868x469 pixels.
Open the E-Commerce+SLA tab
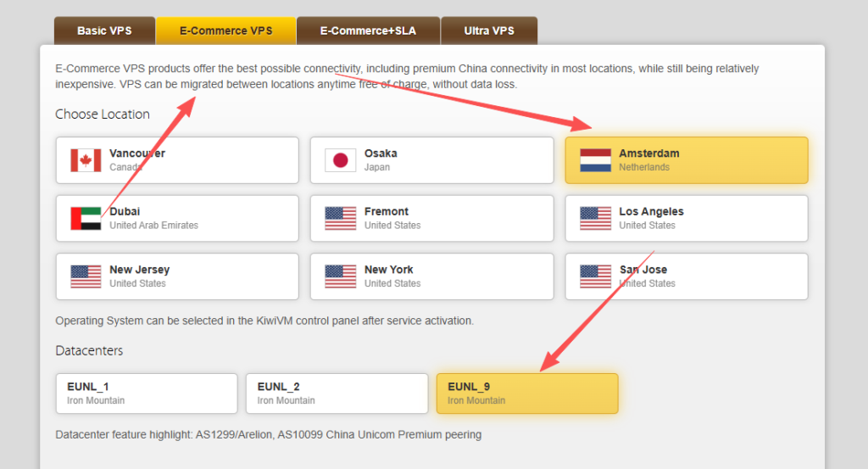(x=368, y=31)
